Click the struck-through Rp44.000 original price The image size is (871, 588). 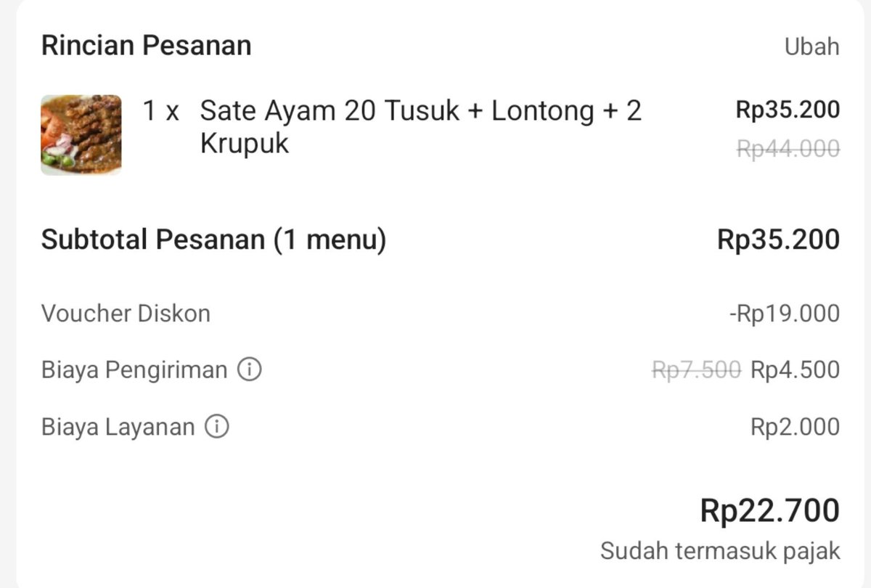point(788,149)
